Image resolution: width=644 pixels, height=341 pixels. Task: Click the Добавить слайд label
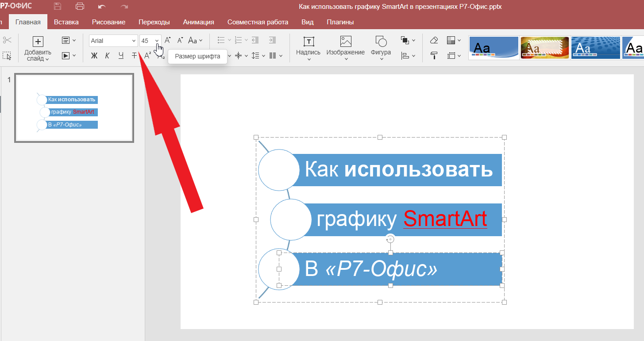(38, 55)
